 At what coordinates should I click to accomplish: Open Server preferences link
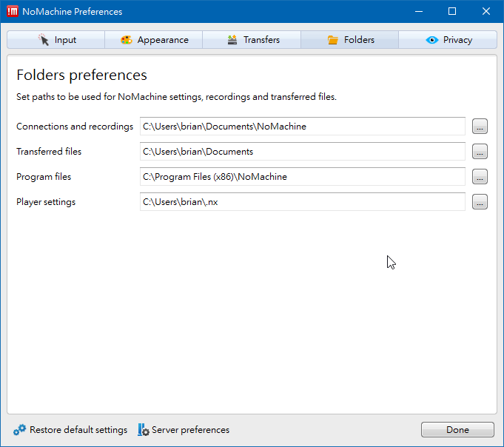tap(190, 430)
